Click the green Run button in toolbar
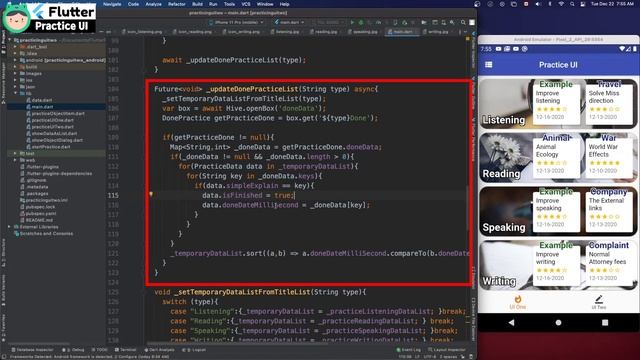The image size is (640, 360). click(352, 22)
